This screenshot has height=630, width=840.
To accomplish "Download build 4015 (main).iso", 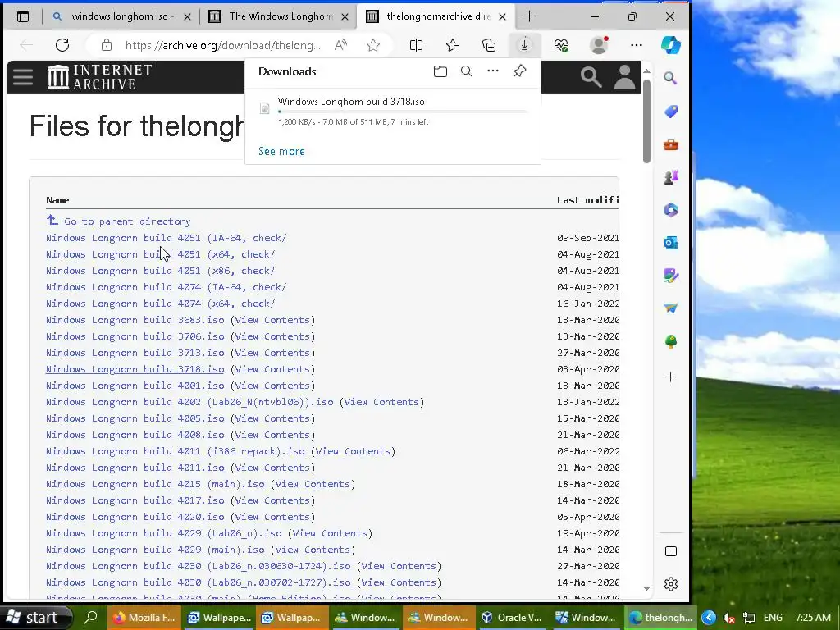I will [x=155, y=484].
